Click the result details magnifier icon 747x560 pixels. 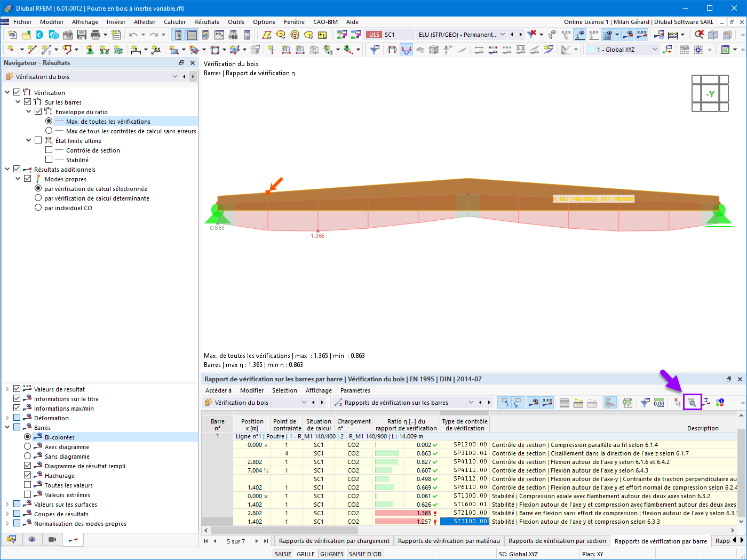[x=692, y=403]
